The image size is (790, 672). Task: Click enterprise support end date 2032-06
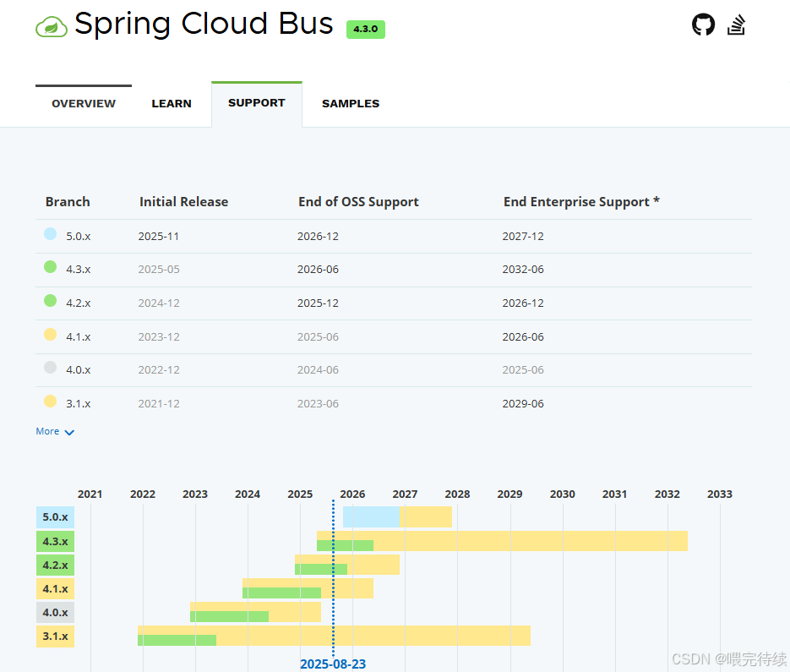523,269
